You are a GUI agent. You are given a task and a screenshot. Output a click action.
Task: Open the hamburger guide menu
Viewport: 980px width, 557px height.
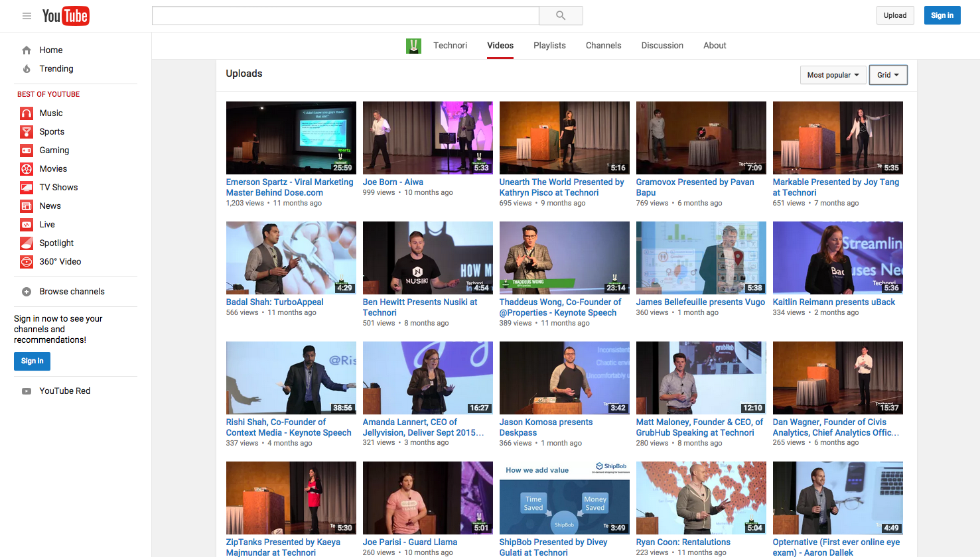pyautogui.click(x=27, y=16)
